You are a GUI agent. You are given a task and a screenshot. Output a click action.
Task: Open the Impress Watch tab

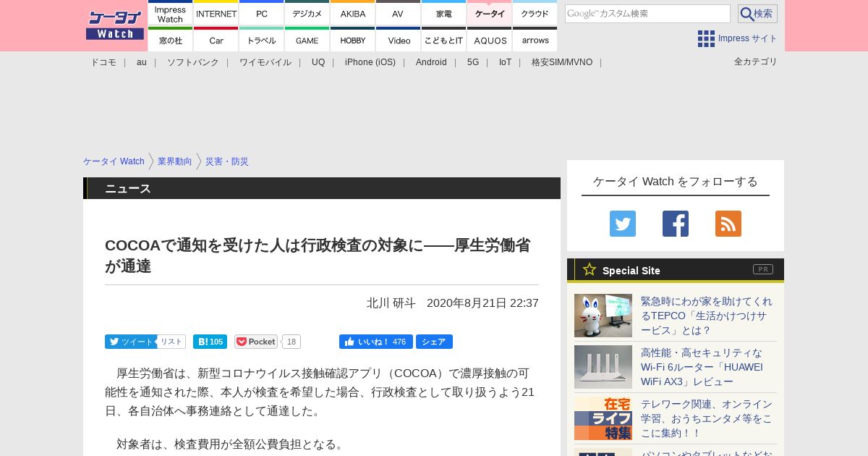tap(170, 14)
